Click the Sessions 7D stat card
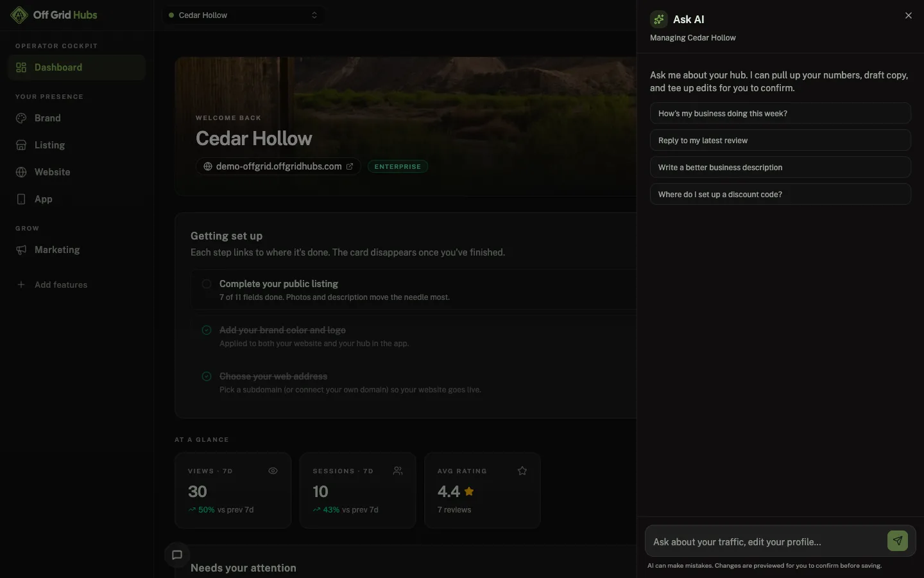This screenshot has width=924, height=578. [x=357, y=491]
